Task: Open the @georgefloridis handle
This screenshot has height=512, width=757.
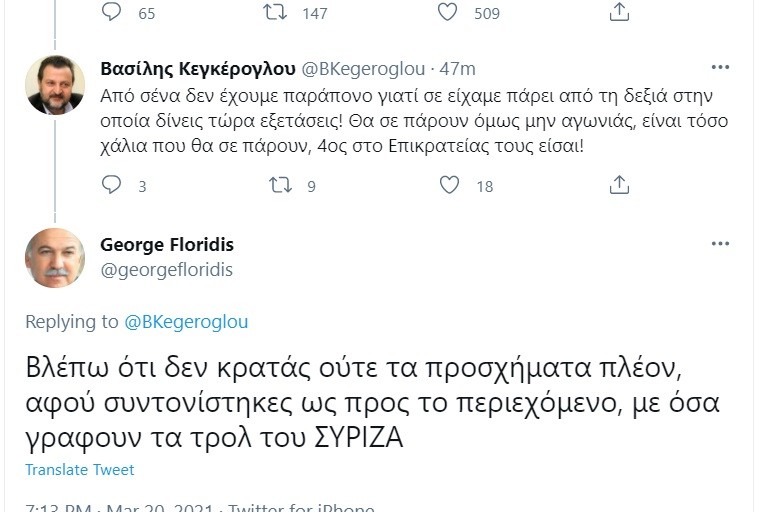Action: pos(166,270)
